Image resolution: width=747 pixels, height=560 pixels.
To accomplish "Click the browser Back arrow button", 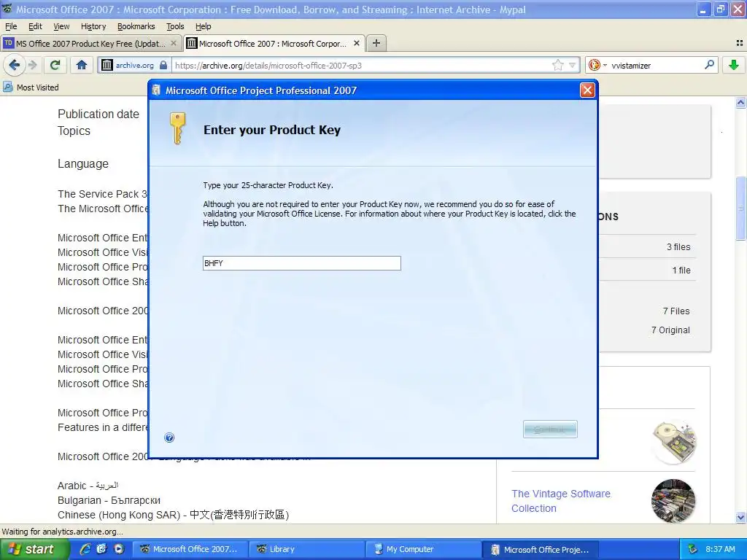I will pos(15,65).
